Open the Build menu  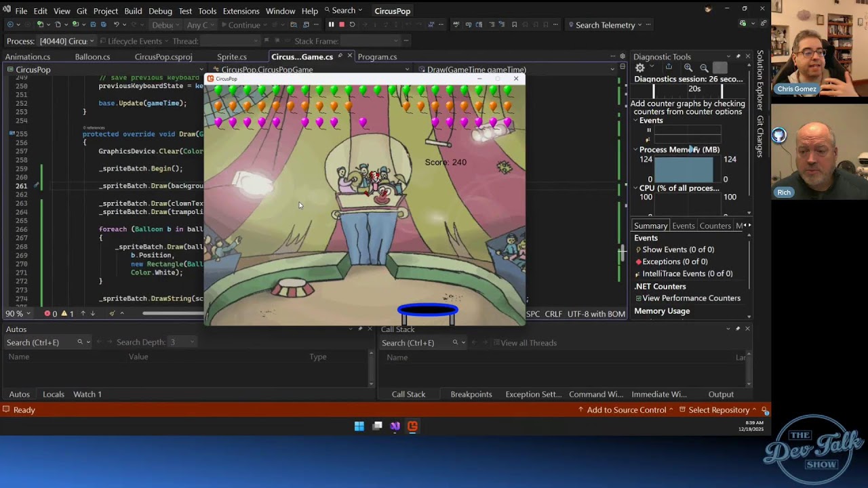133,11
